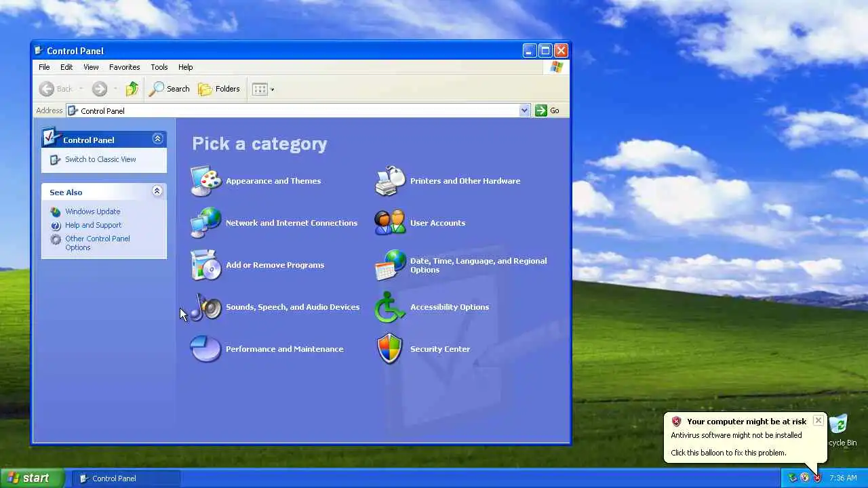This screenshot has width=868, height=488.
Task: Open the Forward button history dropdown arrow
Action: (x=115, y=89)
